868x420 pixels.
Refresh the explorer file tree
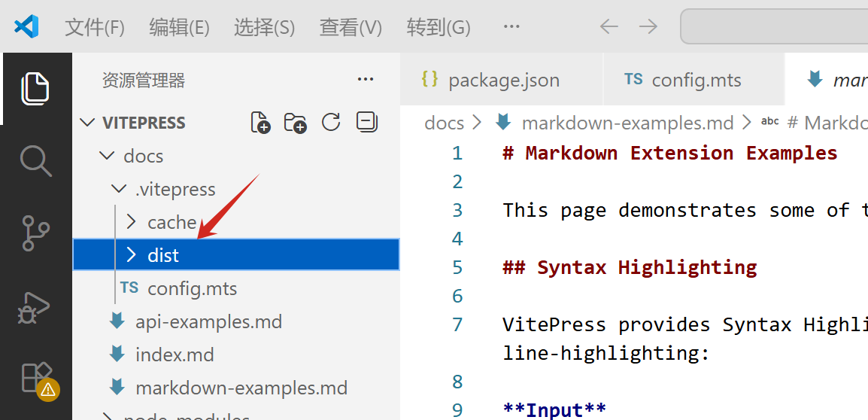click(x=331, y=123)
